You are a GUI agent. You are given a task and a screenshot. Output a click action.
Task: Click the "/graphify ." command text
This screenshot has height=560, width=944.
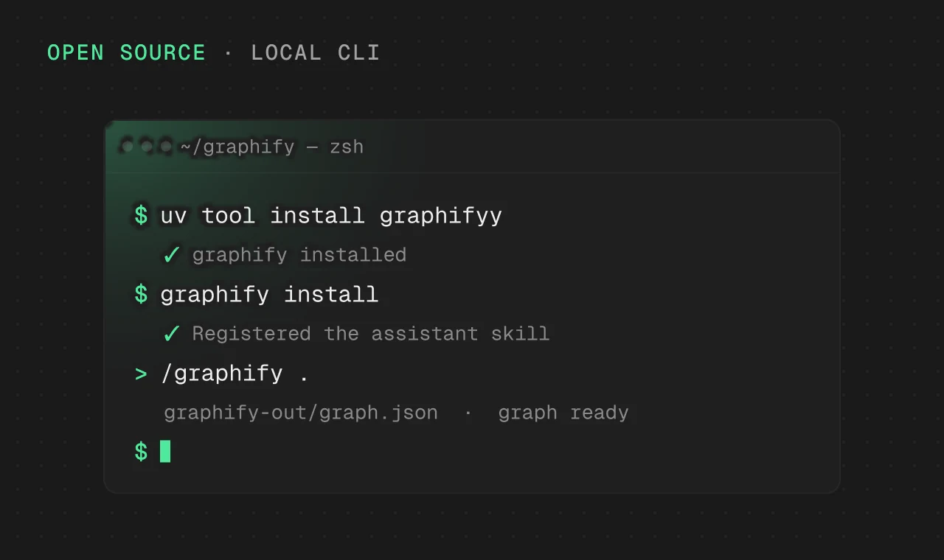coord(235,374)
